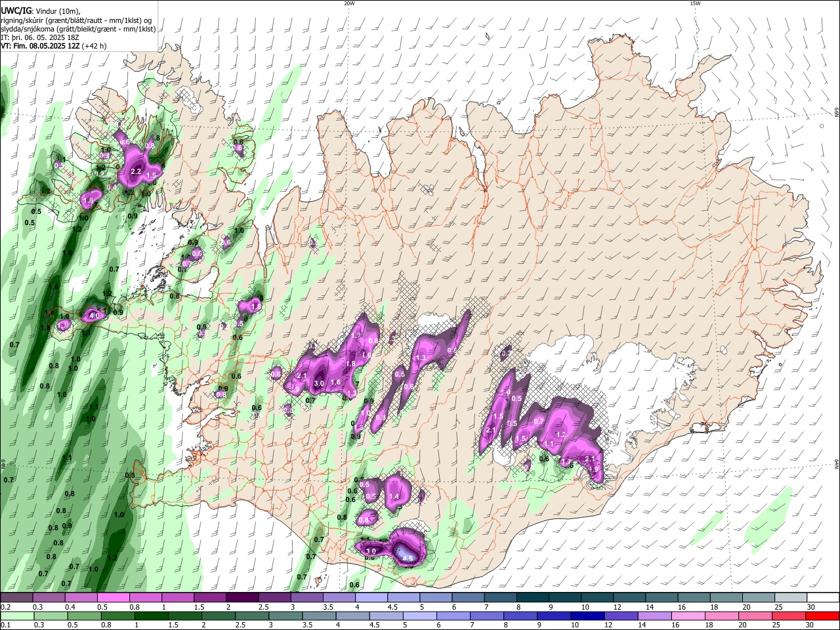This screenshot has width=840, height=630.
Task: Select the white snow legend swatch at 30
Action: click(823, 598)
